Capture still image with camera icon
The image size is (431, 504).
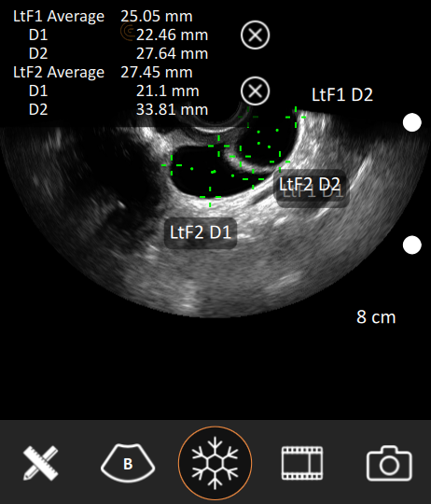(389, 463)
